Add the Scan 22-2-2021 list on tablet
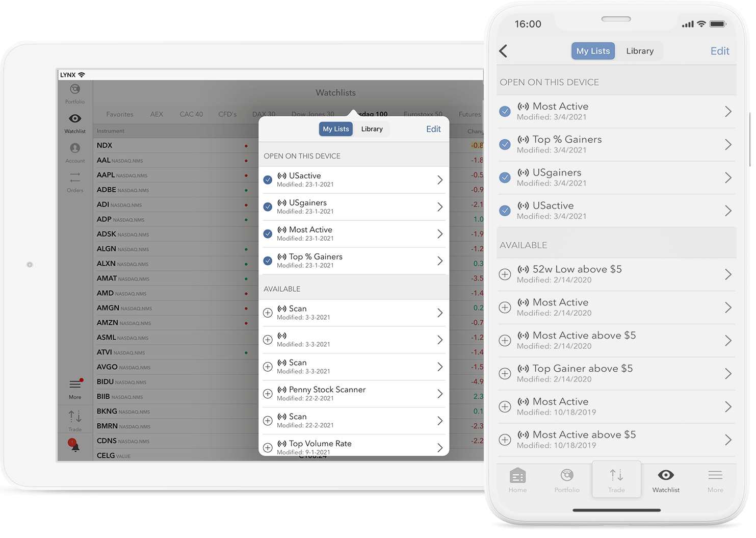This screenshot has height=538, width=756. [268, 421]
